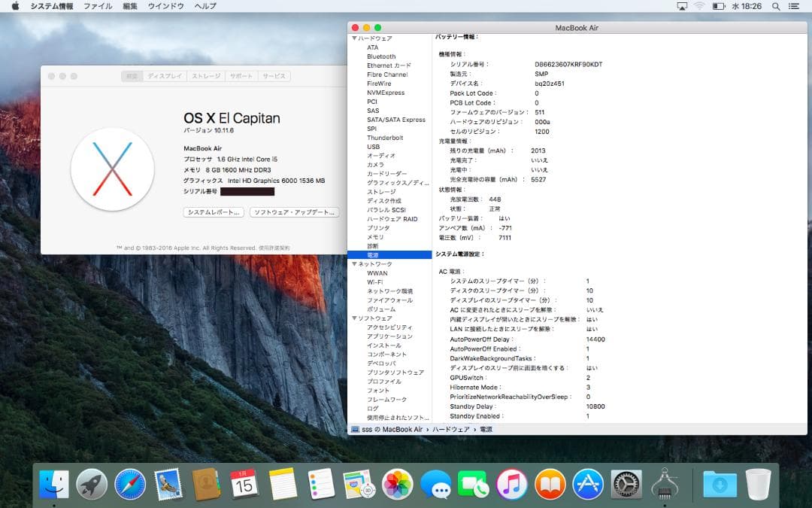Switch to サポート tab in About window
812x508 pixels.
click(241, 76)
